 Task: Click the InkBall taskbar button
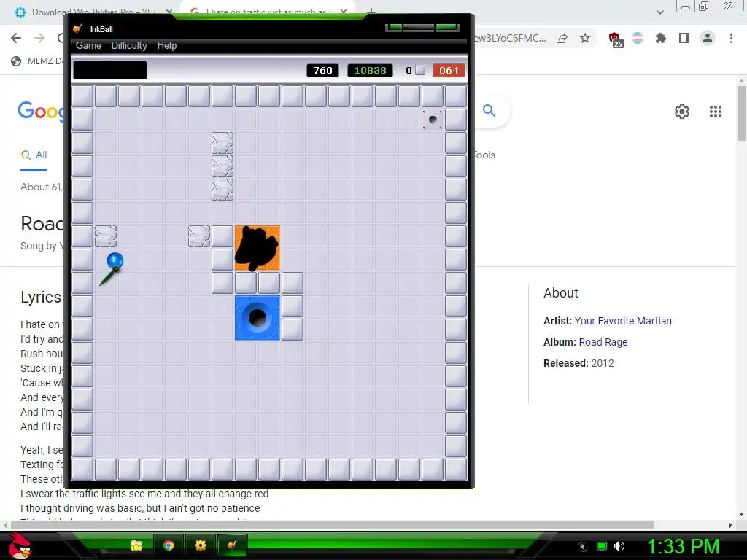click(232, 545)
